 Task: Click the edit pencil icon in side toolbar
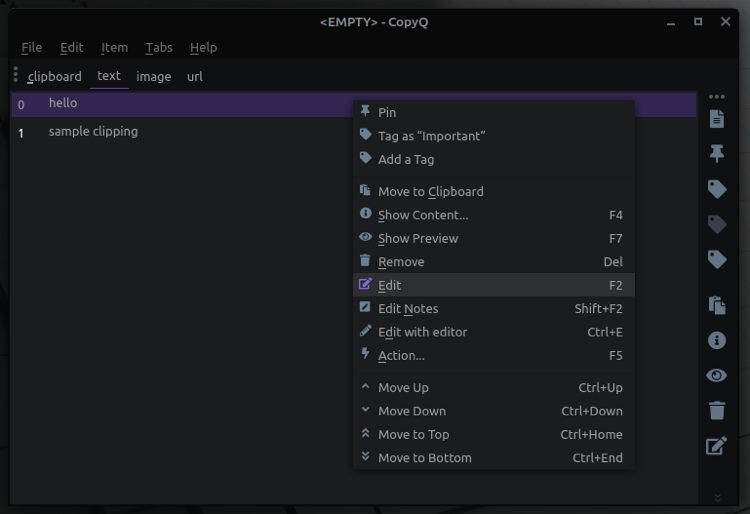pos(717,446)
